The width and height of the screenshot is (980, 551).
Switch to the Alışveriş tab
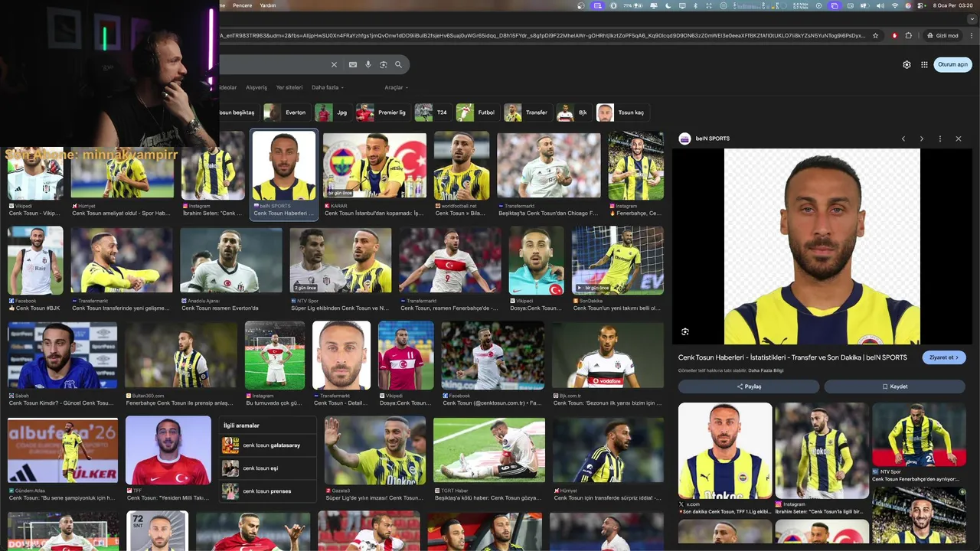pyautogui.click(x=256, y=87)
